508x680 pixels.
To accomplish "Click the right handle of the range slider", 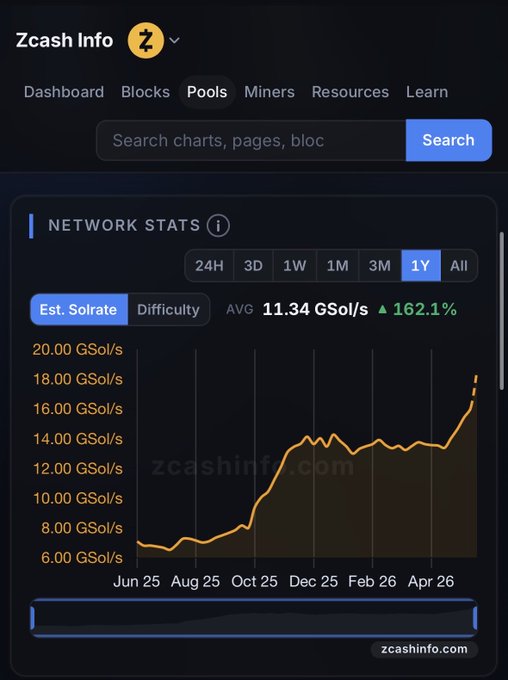I will click(475, 618).
